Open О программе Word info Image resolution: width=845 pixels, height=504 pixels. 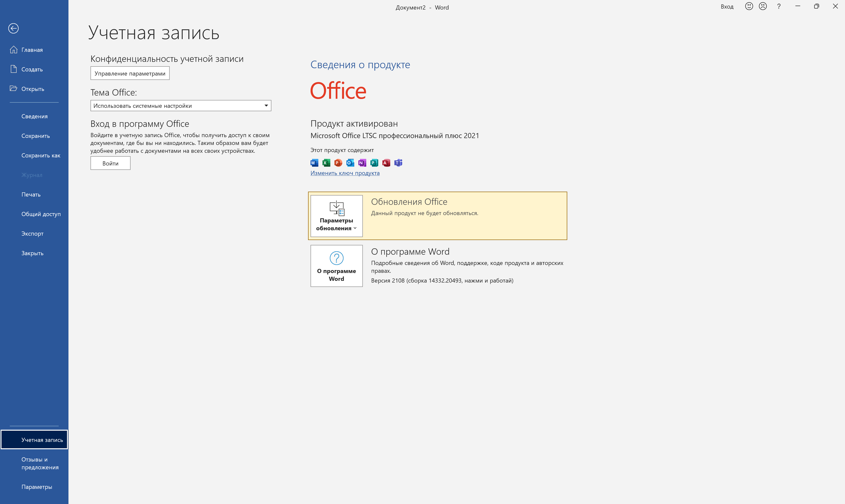pyautogui.click(x=336, y=266)
